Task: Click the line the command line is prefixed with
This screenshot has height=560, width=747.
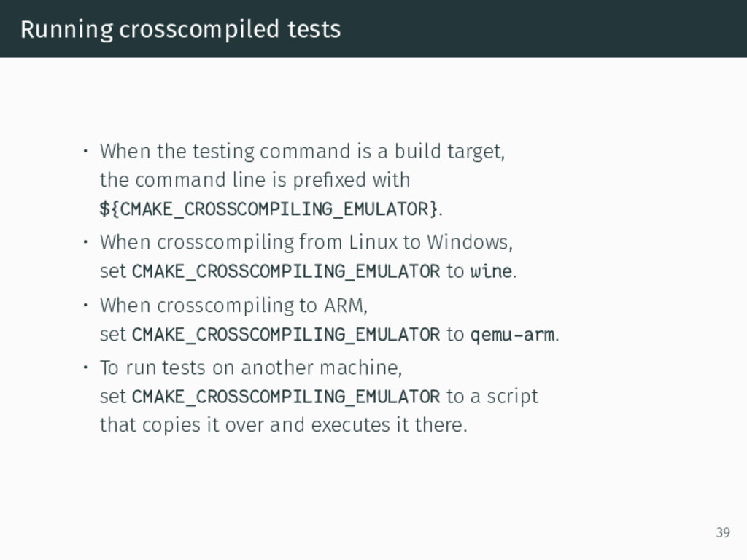Action: coord(255,181)
